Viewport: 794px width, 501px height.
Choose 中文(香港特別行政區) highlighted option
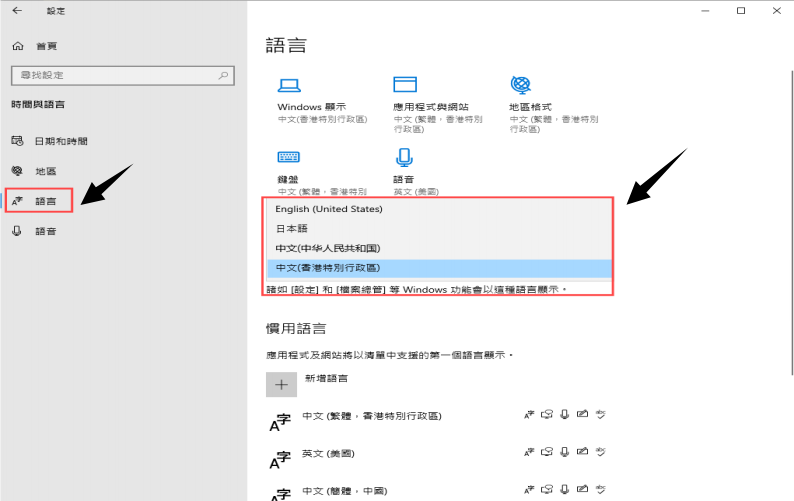click(x=439, y=268)
